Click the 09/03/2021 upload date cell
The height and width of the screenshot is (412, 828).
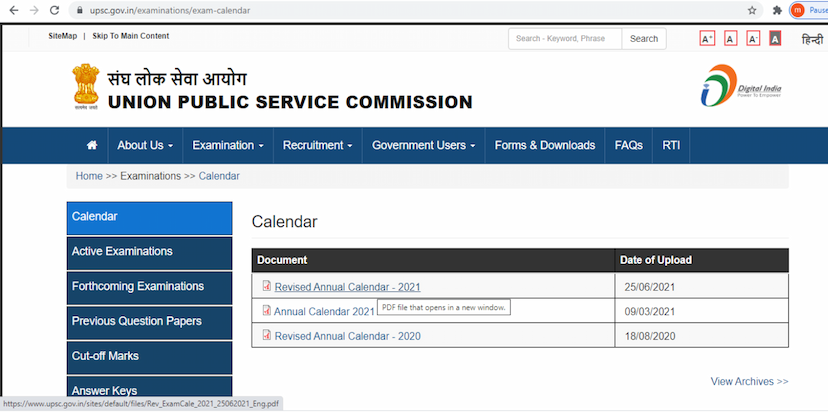[702, 311]
